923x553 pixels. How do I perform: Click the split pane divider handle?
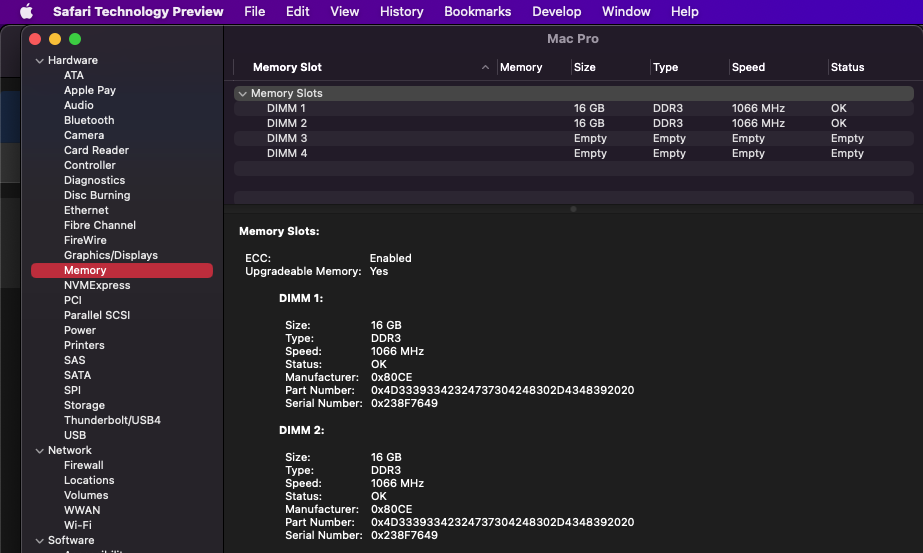pos(573,209)
